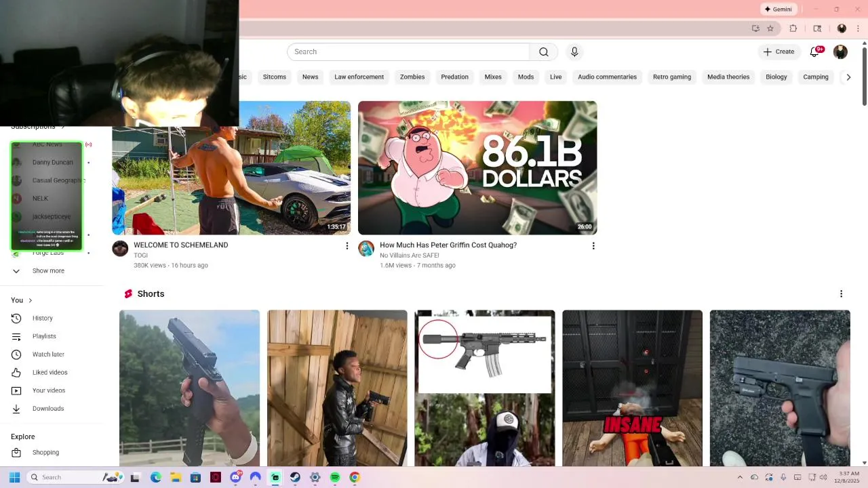The width and height of the screenshot is (868, 488).
Task: Open the INSANE Short thumbnail
Action: coord(632,388)
